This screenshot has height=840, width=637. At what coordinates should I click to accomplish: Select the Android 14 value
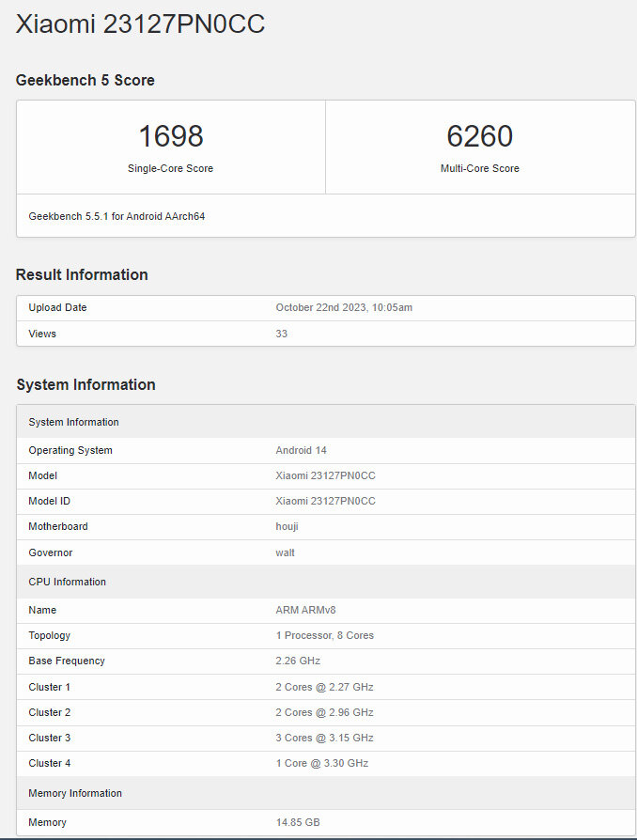coord(301,450)
